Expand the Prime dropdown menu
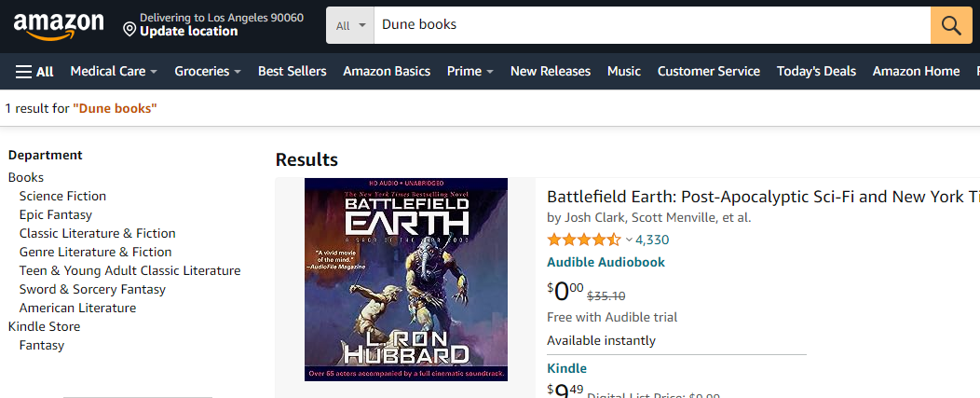980x398 pixels. [x=470, y=71]
